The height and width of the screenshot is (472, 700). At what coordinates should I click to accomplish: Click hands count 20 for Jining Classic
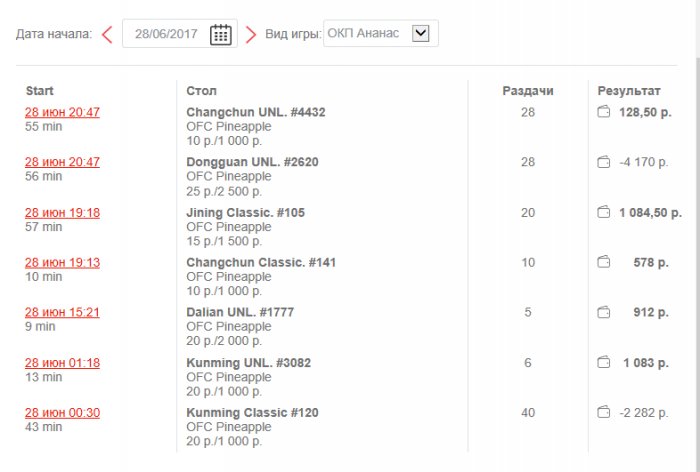[x=528, y=213]
